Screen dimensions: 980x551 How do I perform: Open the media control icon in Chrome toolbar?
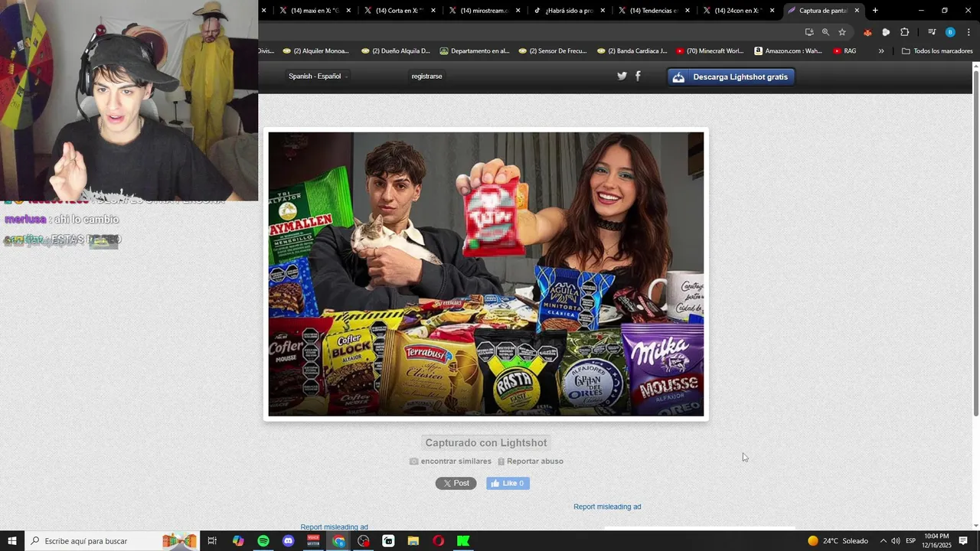click(932, 32)
